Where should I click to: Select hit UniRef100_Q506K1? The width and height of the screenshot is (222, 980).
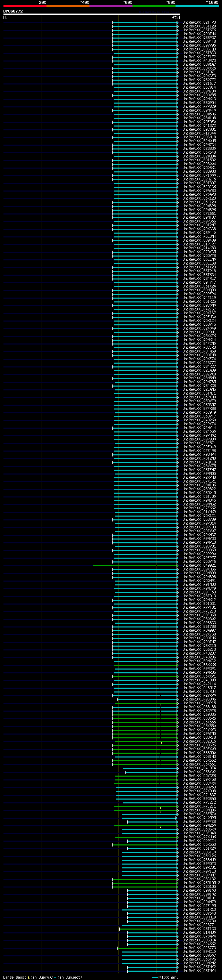click(x=199, y=168)
